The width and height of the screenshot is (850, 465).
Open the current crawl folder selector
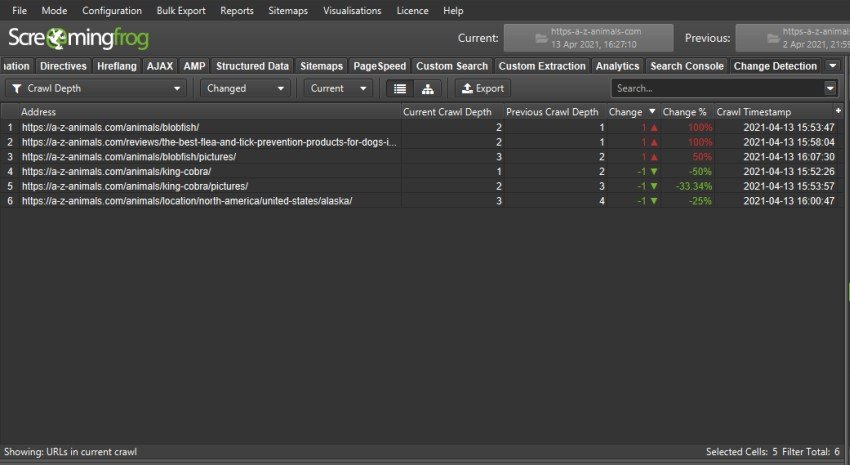pyautogui.click(x=587, y=38)
